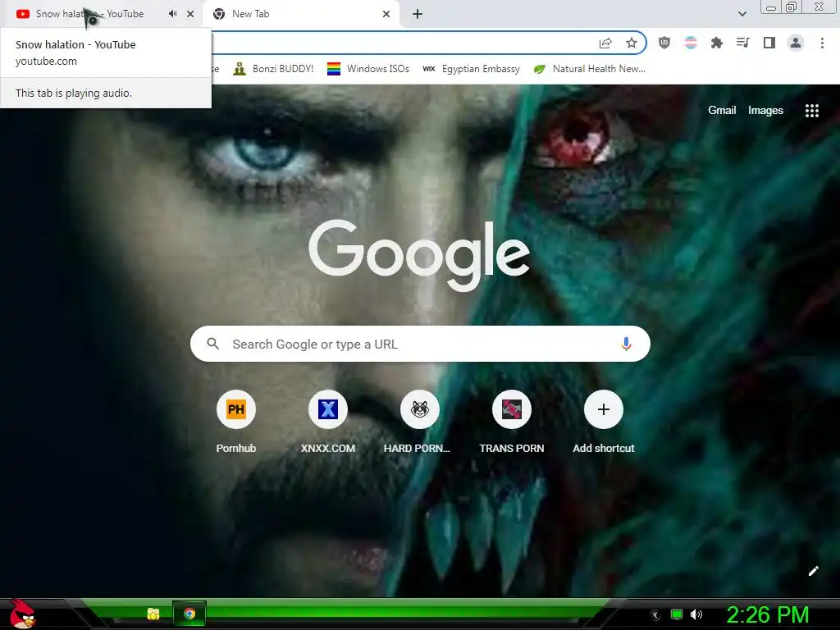Open the Angry Birds start button
840x630 pixels.
(x=22, y=614)
